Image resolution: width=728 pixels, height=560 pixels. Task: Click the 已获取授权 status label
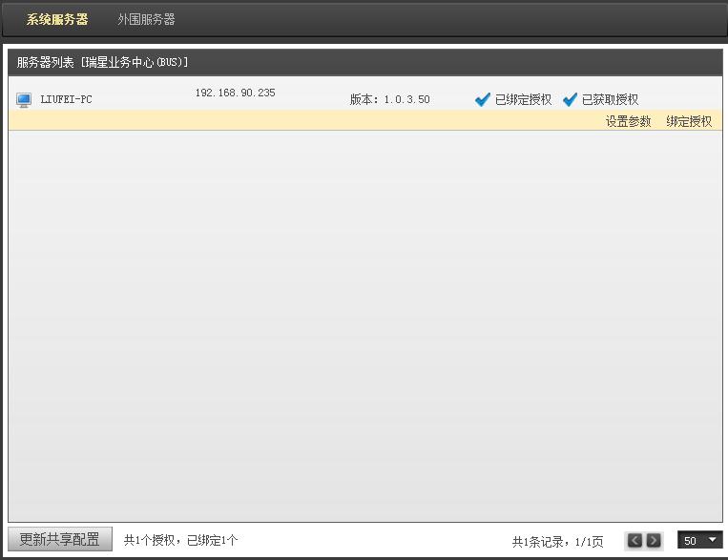[610, 99]
